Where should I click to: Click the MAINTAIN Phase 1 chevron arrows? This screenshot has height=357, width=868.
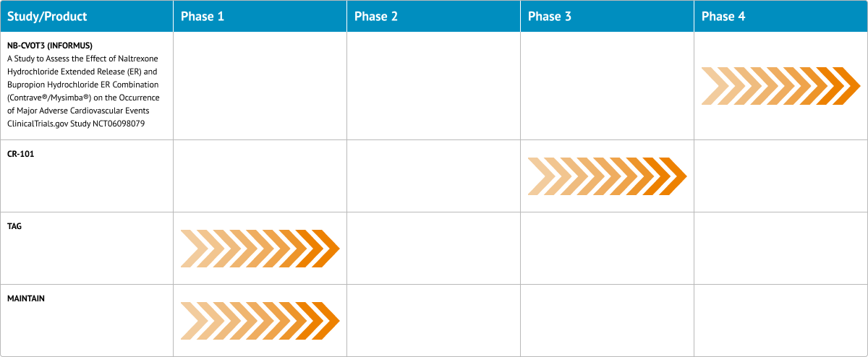(260, 320)
